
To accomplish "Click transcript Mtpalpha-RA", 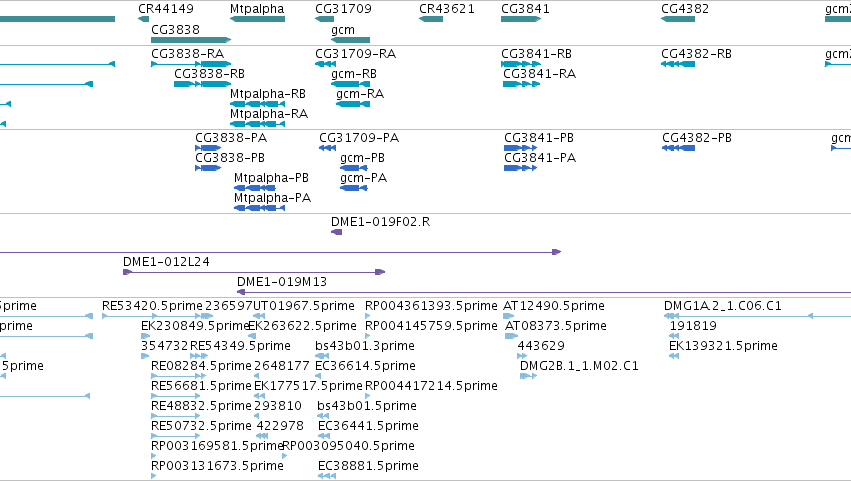I will click(269, 114).
